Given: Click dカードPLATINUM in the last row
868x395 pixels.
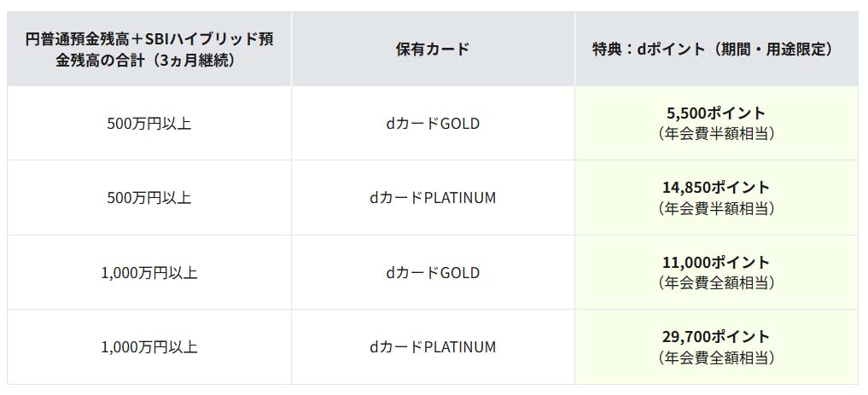Looking at the screenshot, I should pos(433,347).
